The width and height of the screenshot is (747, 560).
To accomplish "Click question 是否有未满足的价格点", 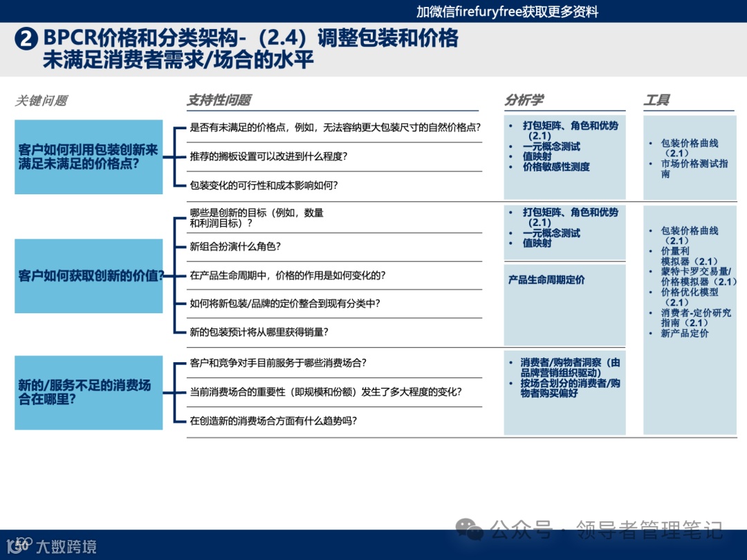I will point(335,127).
